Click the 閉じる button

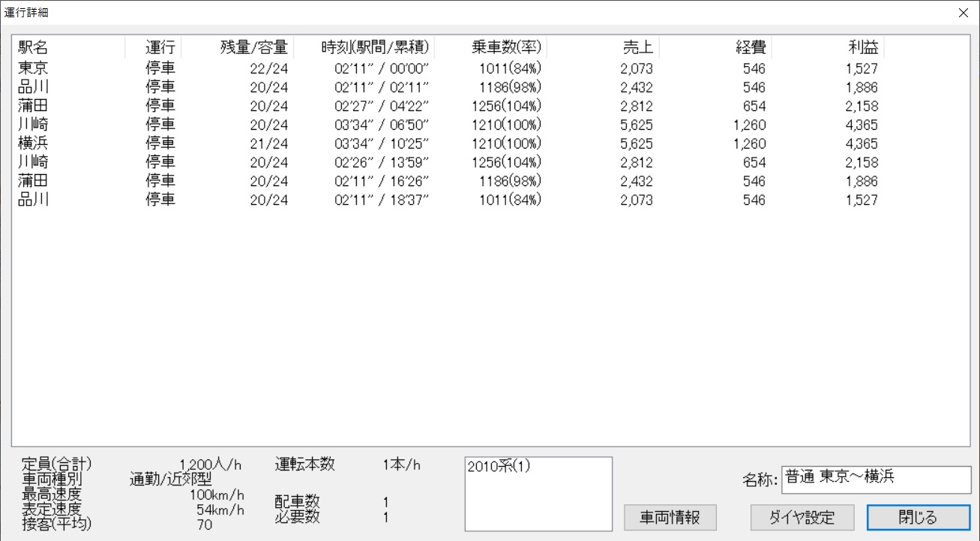[918, 517]
